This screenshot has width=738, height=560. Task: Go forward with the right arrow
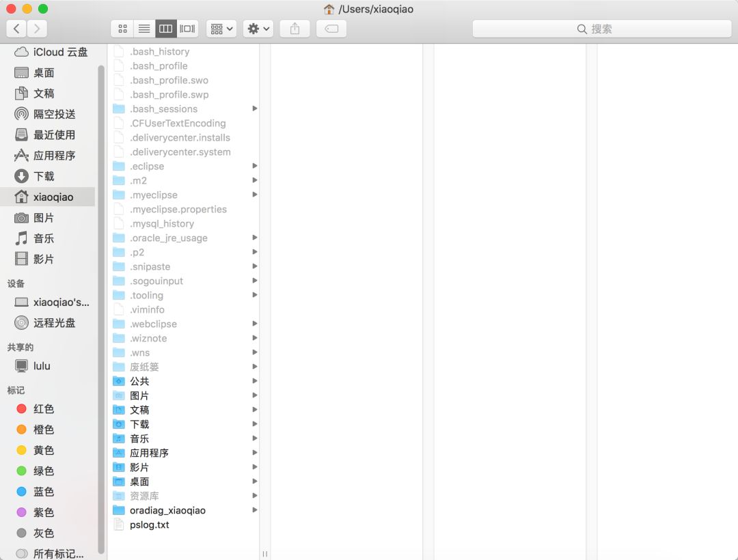pyautogui.click(x=37, y=29)
